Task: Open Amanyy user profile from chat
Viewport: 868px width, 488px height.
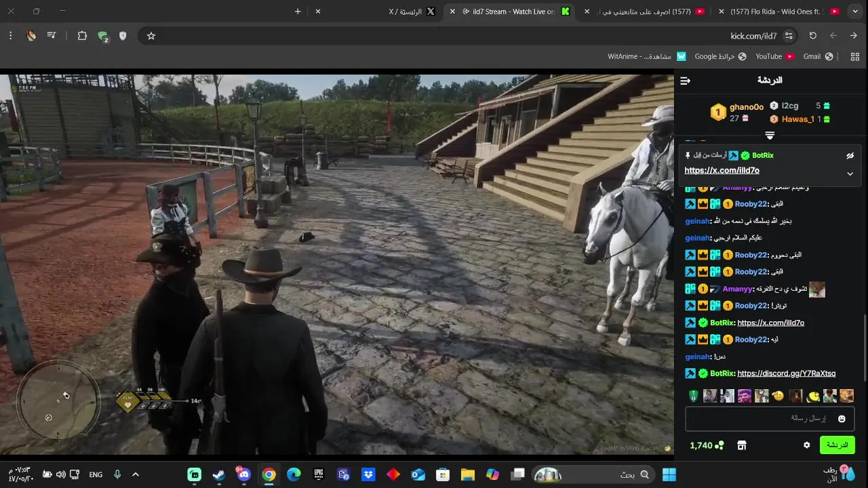Action: pos(738,289)
